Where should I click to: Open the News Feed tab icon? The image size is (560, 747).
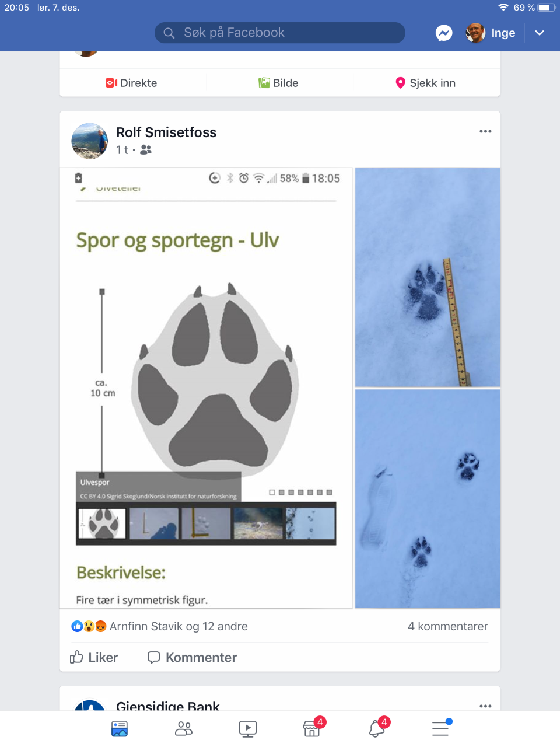click(x=120, y=728)
